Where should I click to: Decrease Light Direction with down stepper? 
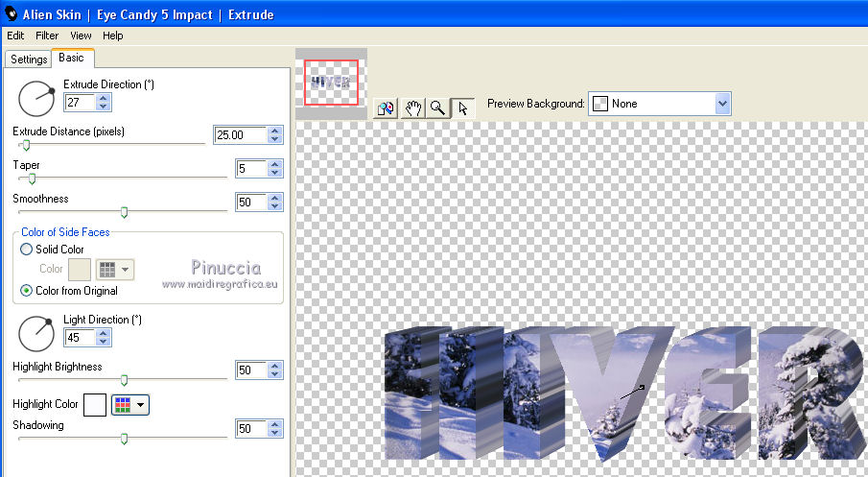(103, 342)
